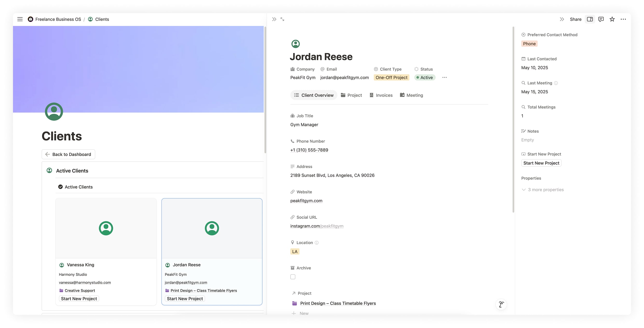Click the AI assistant floating icon

tap(501, 304)
